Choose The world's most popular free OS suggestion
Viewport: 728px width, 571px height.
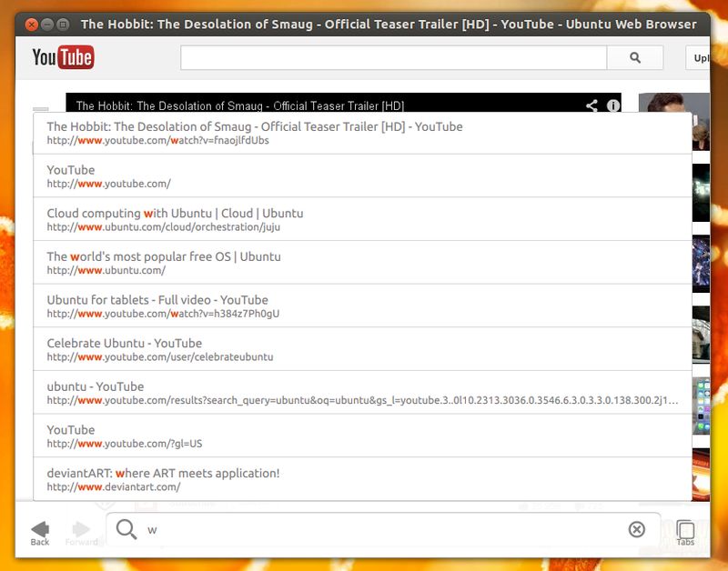point(362,263)
